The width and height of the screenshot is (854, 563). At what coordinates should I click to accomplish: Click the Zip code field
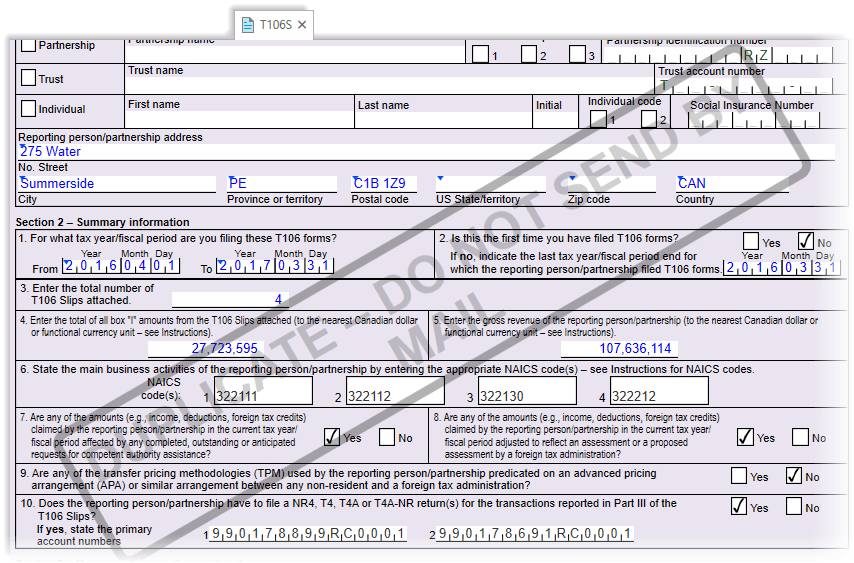(x=612, y=183)
